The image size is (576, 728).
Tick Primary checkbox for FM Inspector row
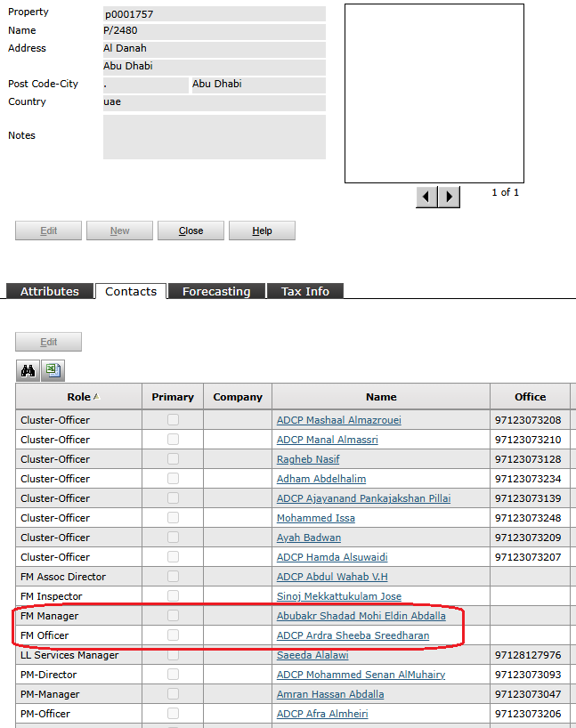pyautogui.click(x=173, y=595)
